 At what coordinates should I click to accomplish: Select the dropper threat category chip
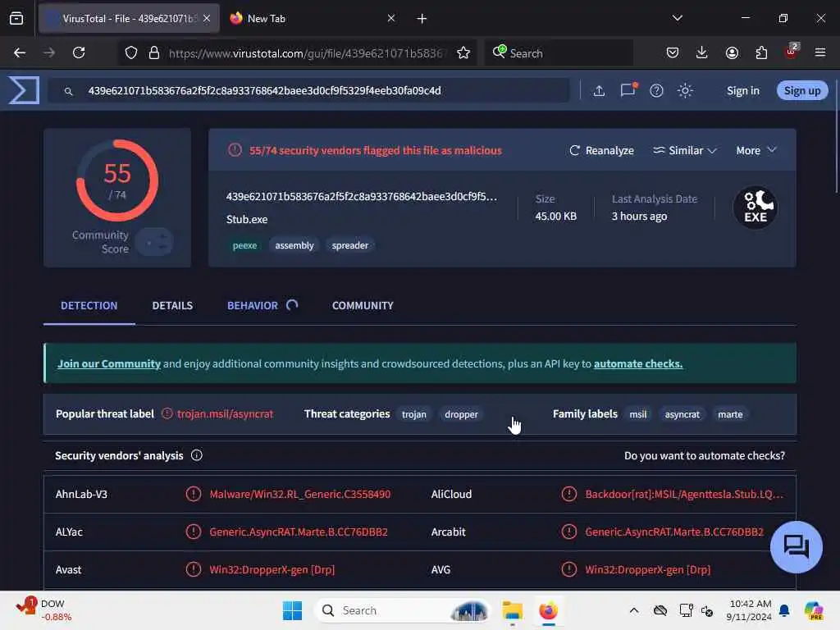click(x=461, y=414)
